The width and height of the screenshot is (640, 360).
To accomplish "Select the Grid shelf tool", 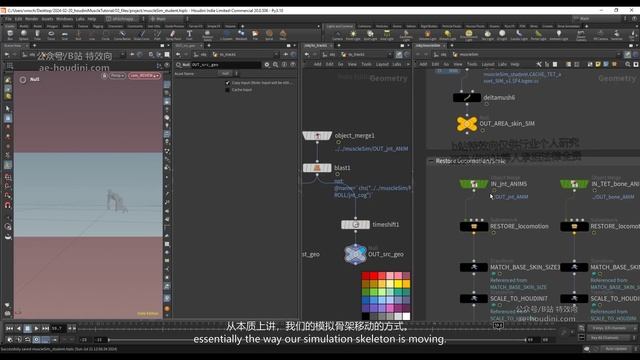I will pyautogui.click(x=64, y=35).
